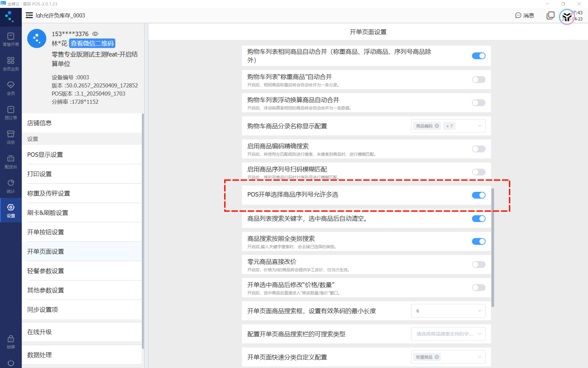
Task: Open the 统计 sidebar icon
Action: 11,186
